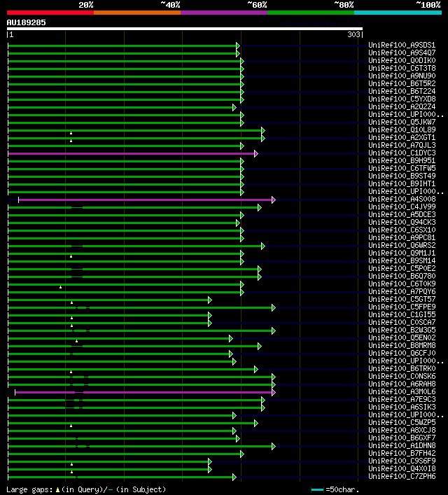Click the purple alignment bar of UniRef100_C1DYC3
The height and width of the screenshot is (495, 448).
[131, 154]
